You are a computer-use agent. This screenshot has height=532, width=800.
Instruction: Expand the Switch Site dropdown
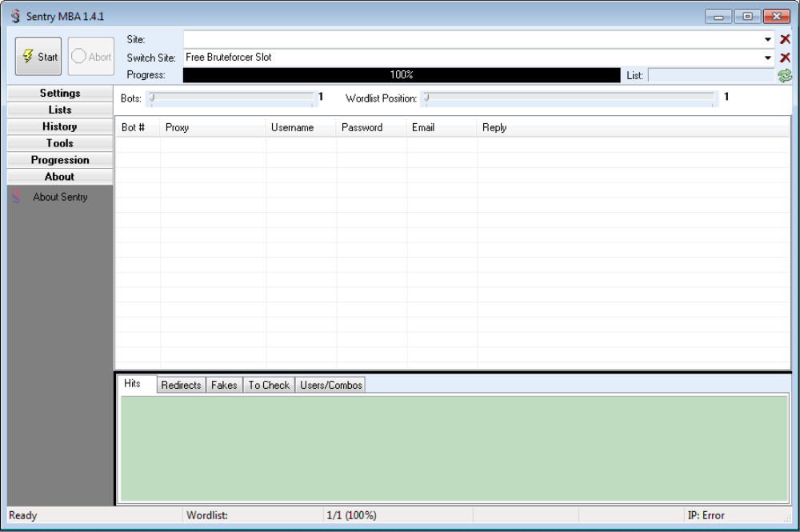click(768, 58)
